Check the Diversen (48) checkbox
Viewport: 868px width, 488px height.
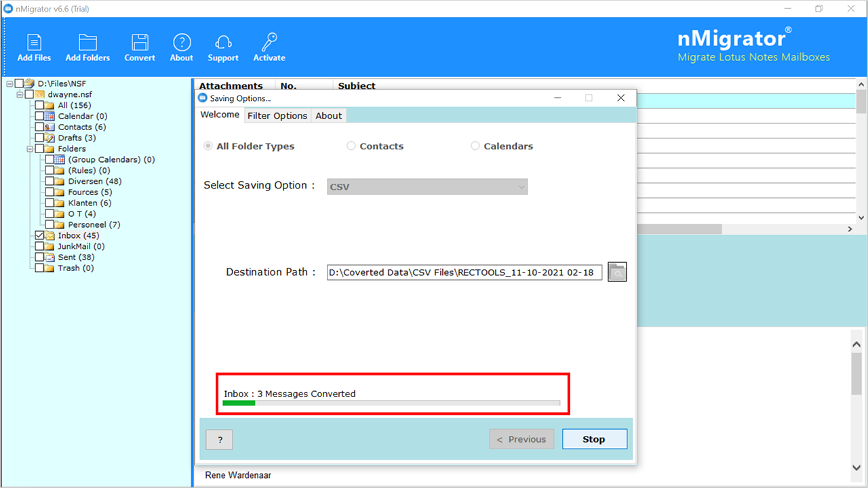click(50, 182)
